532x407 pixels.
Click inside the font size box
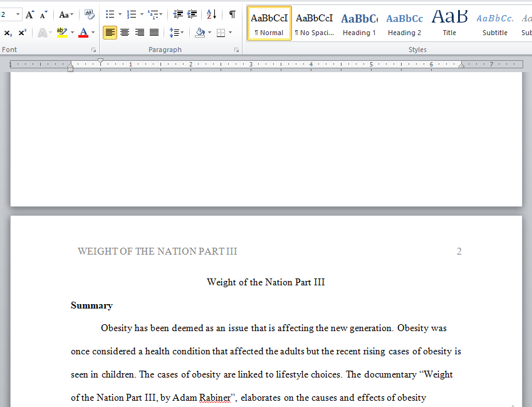(7, 14)
